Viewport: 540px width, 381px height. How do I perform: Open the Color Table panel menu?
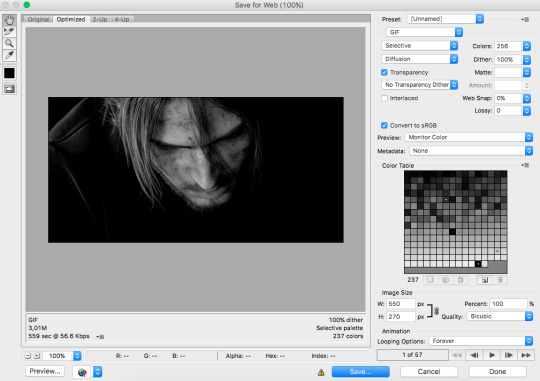(525, 165)
